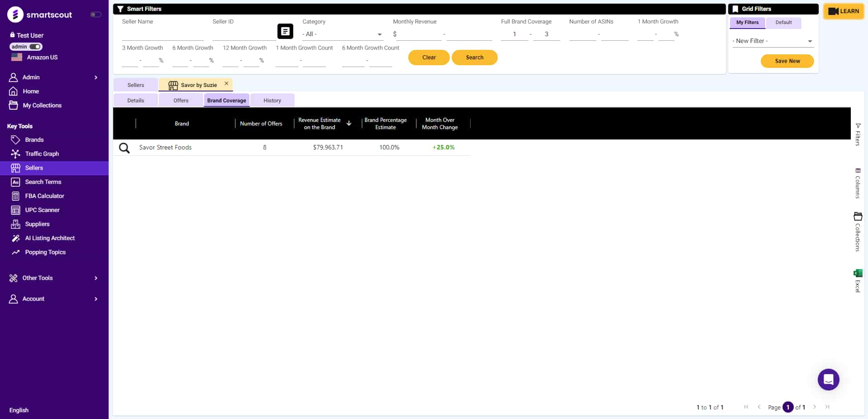
Task: Go to the previous page
Action: coord(759,407)
